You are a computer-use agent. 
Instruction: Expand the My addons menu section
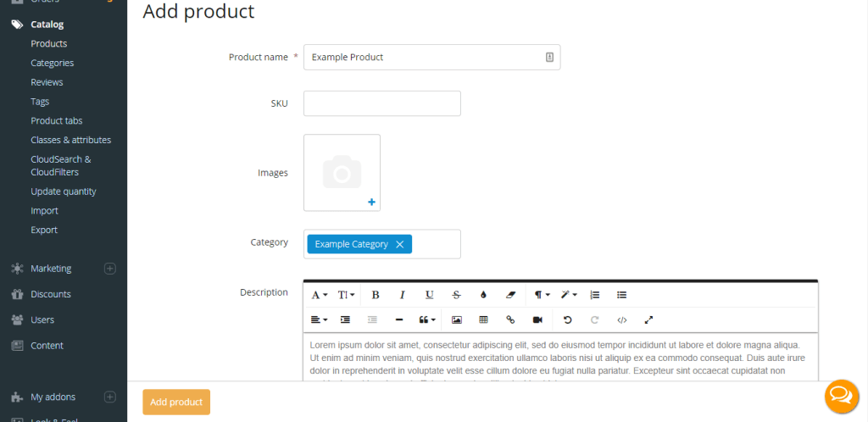(110, 397)
